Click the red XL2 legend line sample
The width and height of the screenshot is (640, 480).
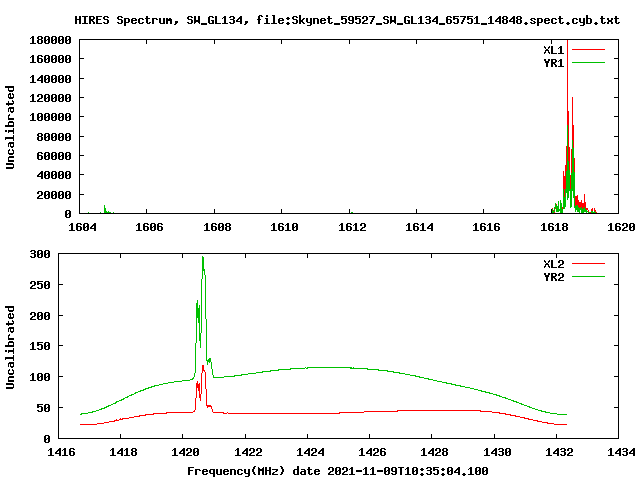(x=588, y=264)
